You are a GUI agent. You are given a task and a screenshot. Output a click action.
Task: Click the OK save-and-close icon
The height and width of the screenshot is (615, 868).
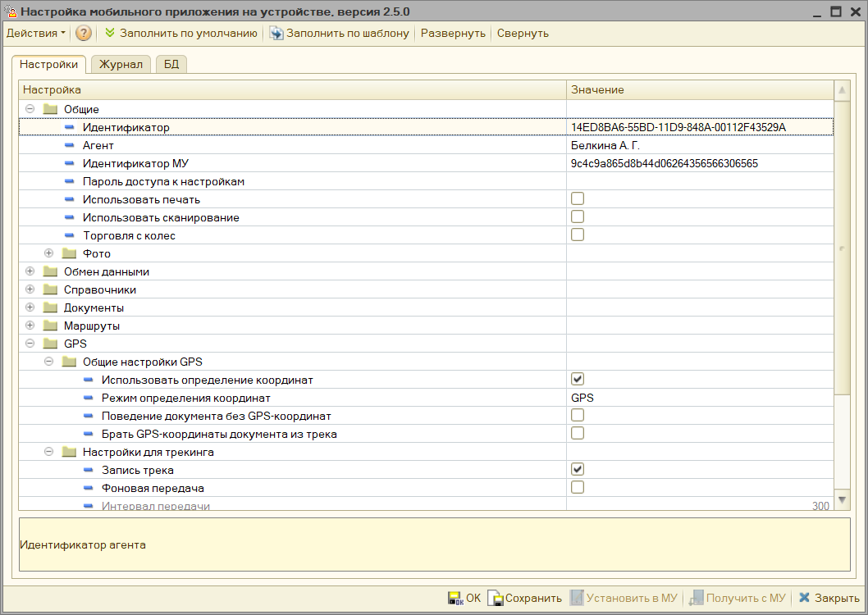455,598
